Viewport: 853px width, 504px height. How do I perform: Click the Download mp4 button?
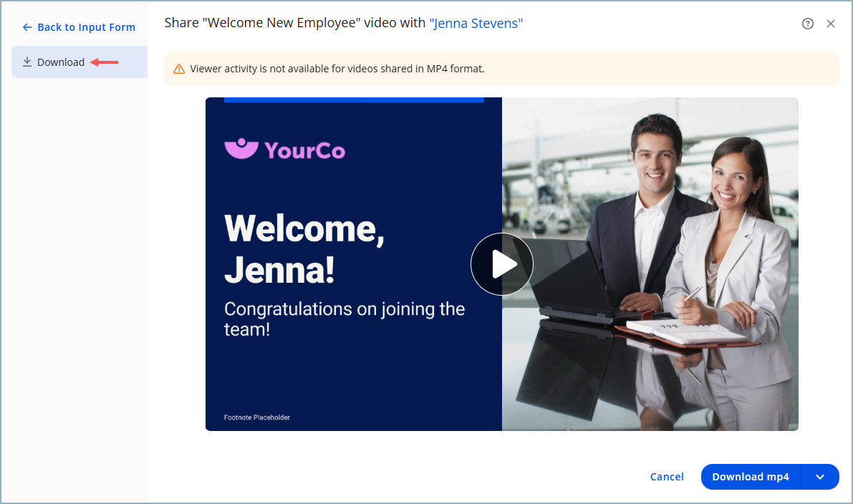point(750,477)
